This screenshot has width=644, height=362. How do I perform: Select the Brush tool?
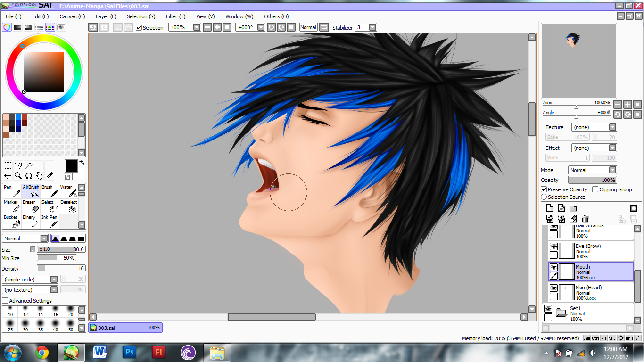[50, 191]
